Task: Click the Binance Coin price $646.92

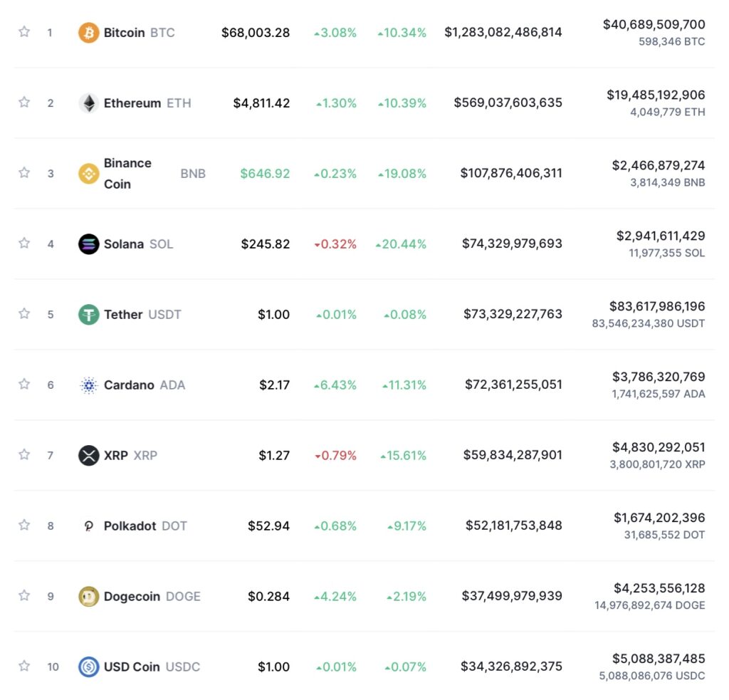Action: coord(265,174)
